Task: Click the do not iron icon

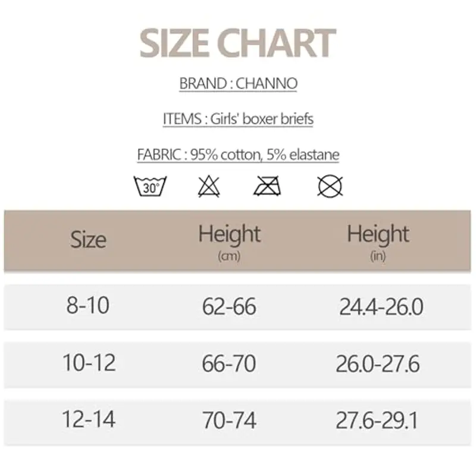Action: tap(267, 187)
